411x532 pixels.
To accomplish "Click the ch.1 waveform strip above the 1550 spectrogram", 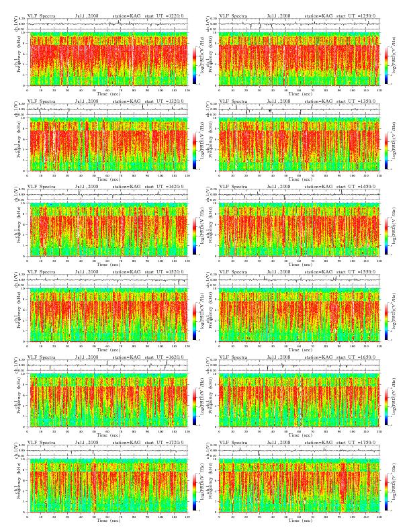I will [x=299, y=280].
